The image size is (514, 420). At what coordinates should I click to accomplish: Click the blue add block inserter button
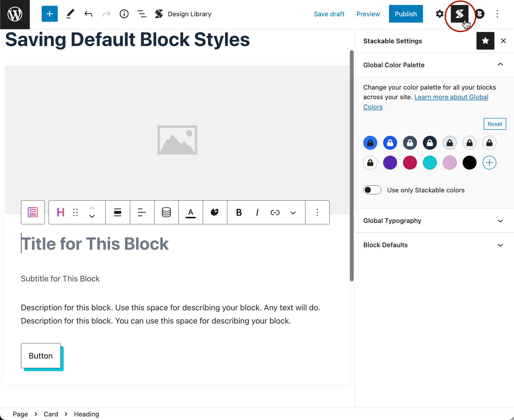coord(50,14)
